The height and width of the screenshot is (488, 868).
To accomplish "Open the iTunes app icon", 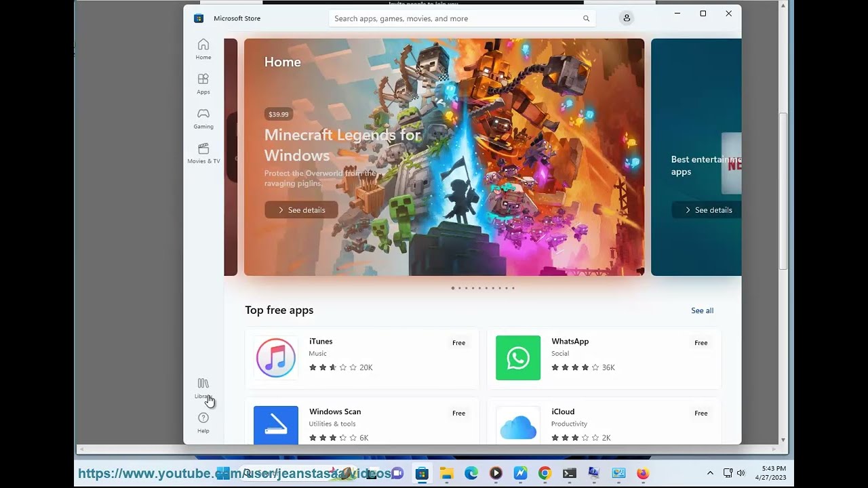I will pos(276,358).
